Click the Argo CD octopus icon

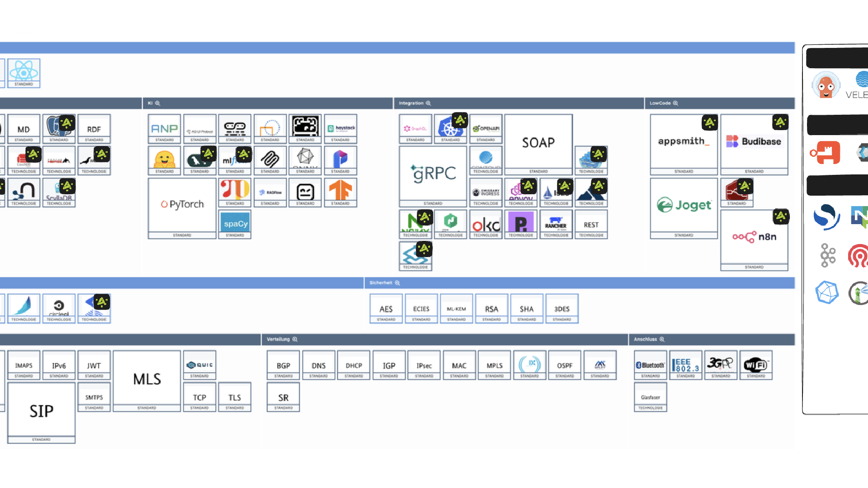click(x=826, y=85)
